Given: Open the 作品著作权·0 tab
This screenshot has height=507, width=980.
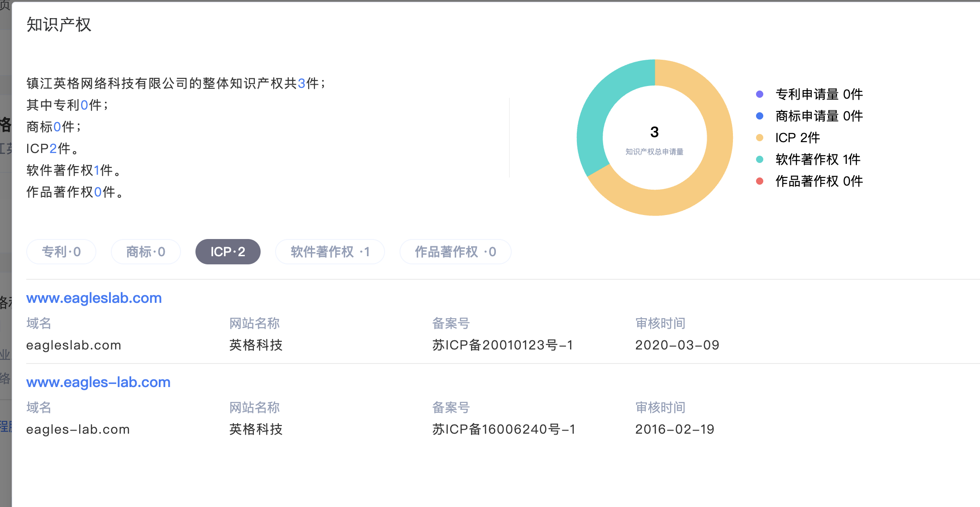Looking at the screenshot, I should point(455,252).
